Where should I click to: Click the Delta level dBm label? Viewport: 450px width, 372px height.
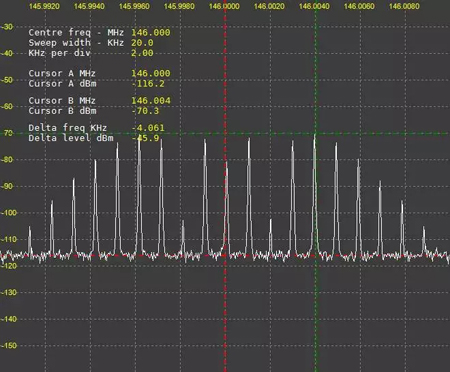point(71,138)
